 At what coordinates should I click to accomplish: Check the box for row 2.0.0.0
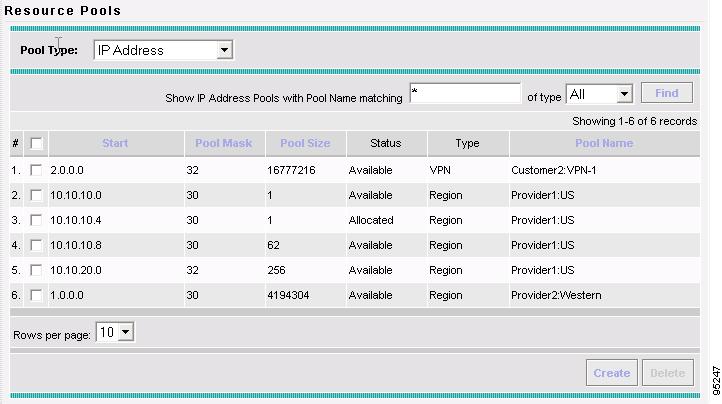click(x=36, y=170)
